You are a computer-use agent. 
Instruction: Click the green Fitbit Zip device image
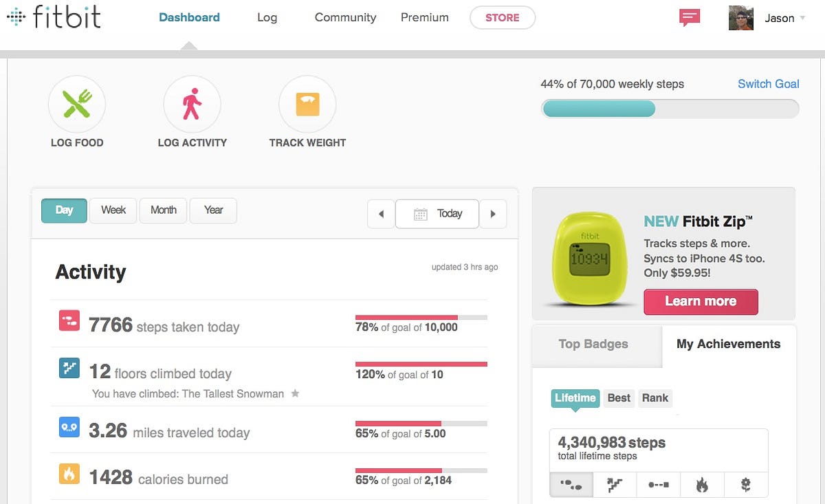coord(591,257)
